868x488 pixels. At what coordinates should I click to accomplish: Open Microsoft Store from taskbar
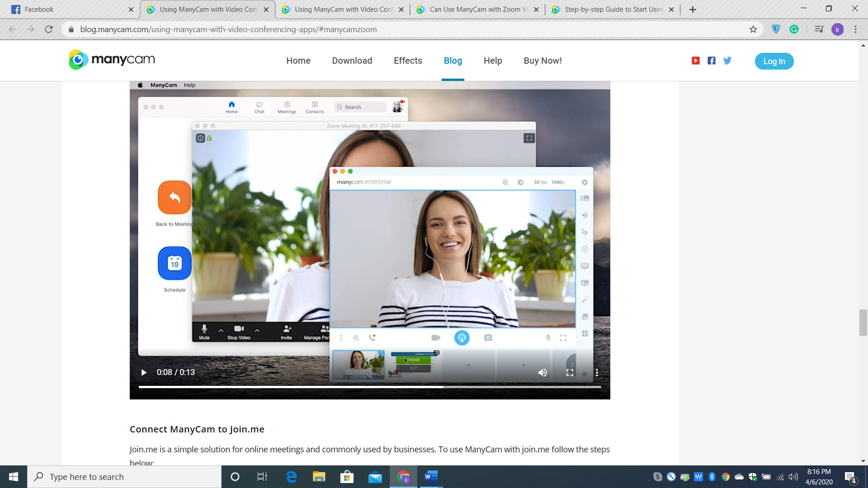[347, 477]
